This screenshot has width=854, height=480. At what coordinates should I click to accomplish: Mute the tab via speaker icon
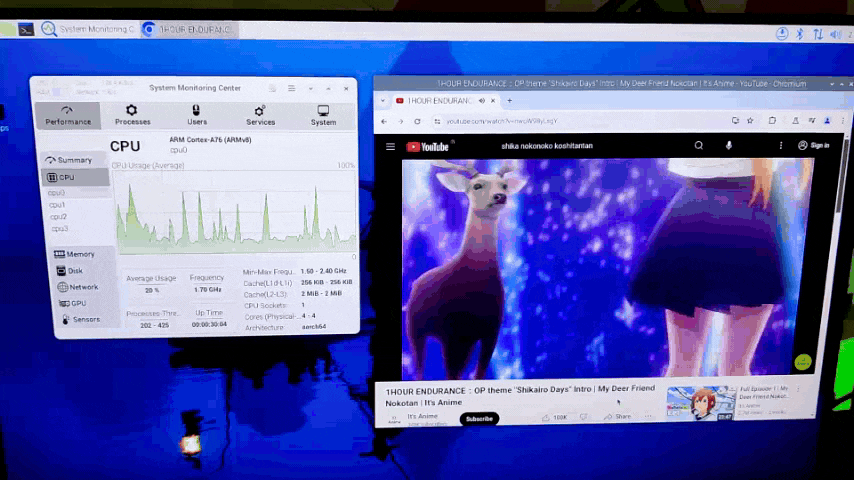(x=482, y=101)
